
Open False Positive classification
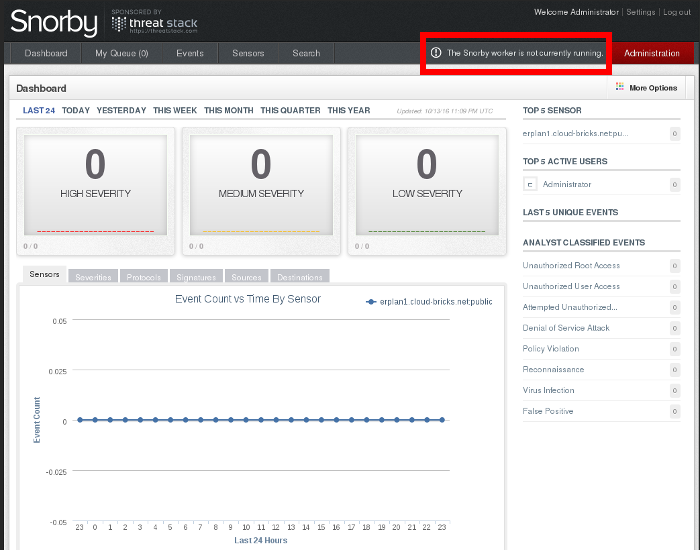tap(548, 411)
